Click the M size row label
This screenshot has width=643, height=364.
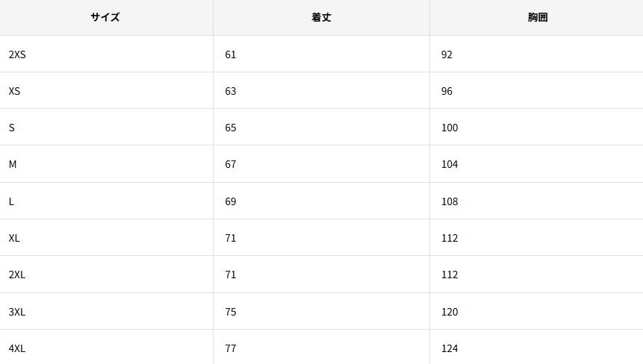(x=13, y=164)
